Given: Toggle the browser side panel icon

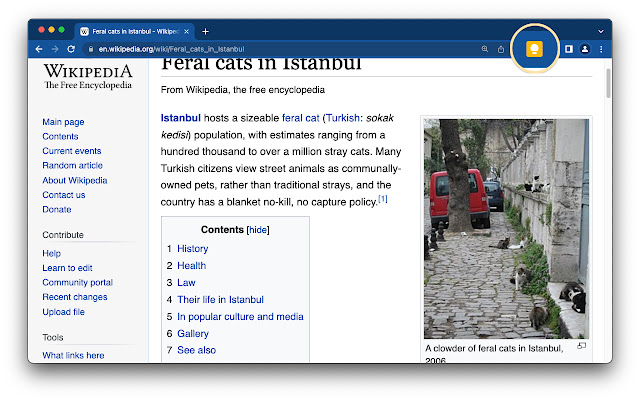Looking at the screenshot, I should point(568,48).
